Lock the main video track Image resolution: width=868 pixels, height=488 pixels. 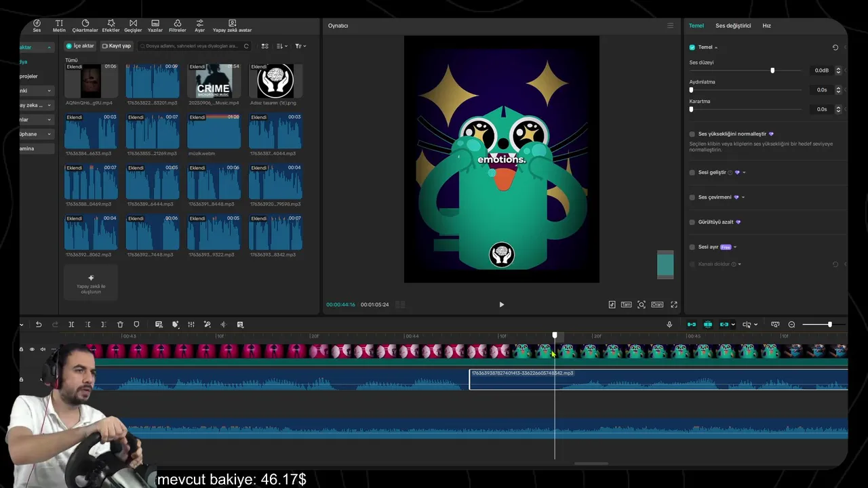[21, 350]
